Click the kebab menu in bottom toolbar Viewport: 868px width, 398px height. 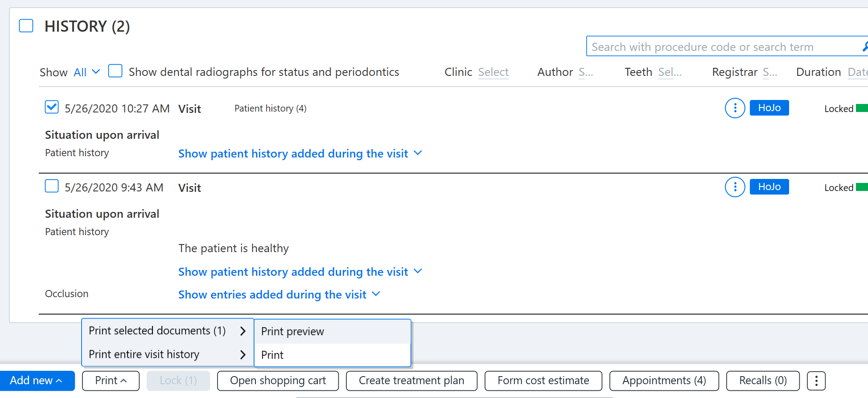click(x=816, y=381)
